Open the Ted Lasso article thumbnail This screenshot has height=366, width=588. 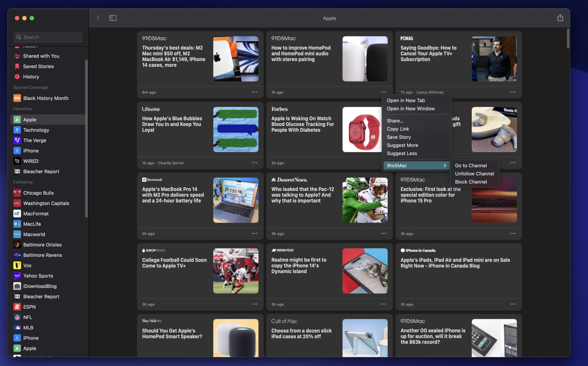point(494,59)
